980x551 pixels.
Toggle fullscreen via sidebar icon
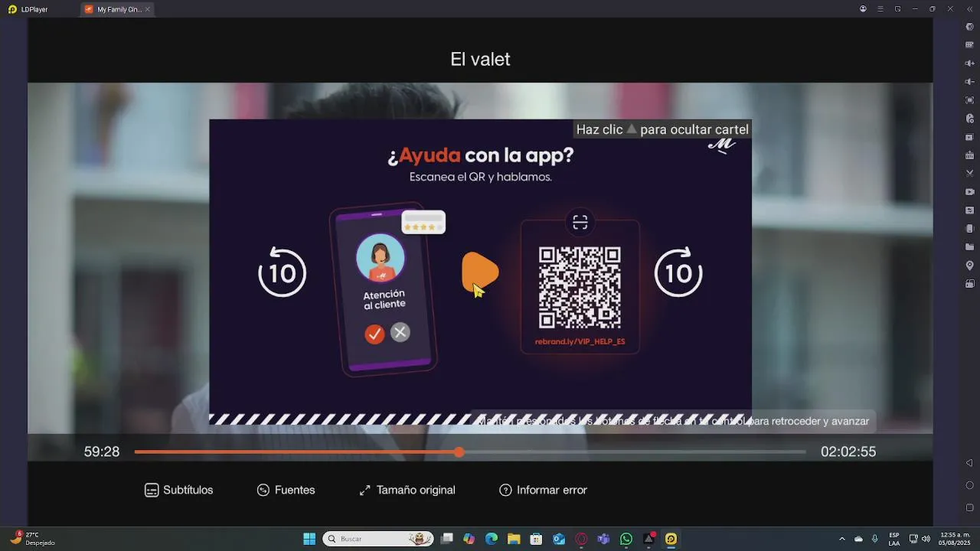coord(969,100)
